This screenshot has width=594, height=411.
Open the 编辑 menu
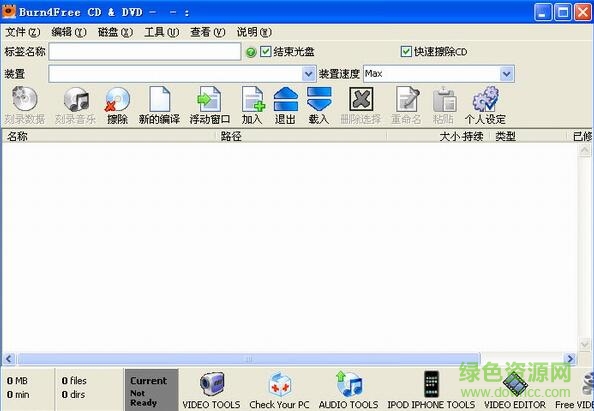click(x=69, y=32)
